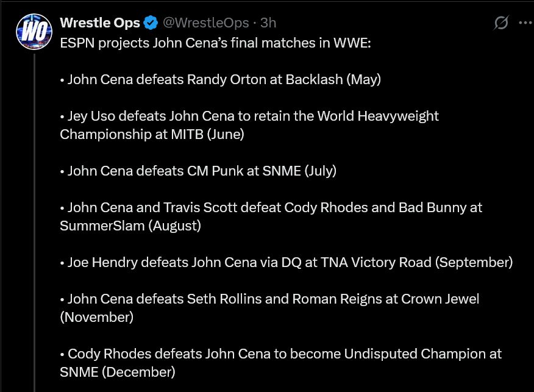Screen dimensions: 534x392
Task: Click the Wrestle Ops display name
Action: point(100,23)
